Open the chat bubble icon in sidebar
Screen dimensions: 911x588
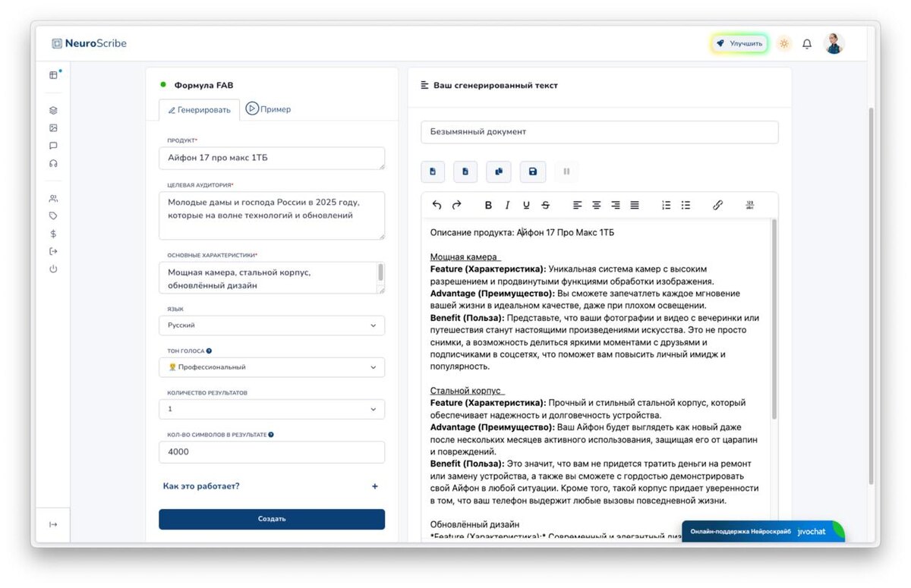coord(53,146)
